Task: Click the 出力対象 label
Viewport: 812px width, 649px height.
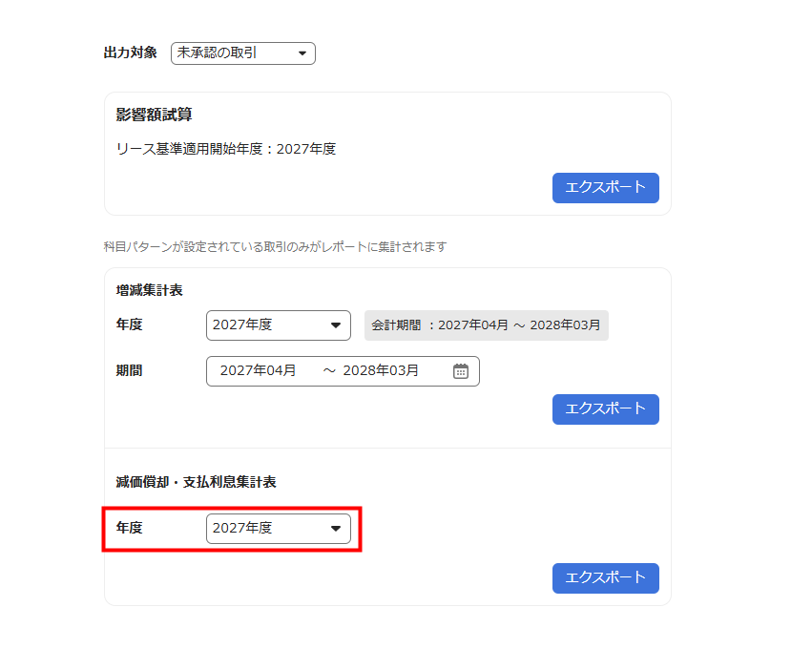Action: pos(130,53)
